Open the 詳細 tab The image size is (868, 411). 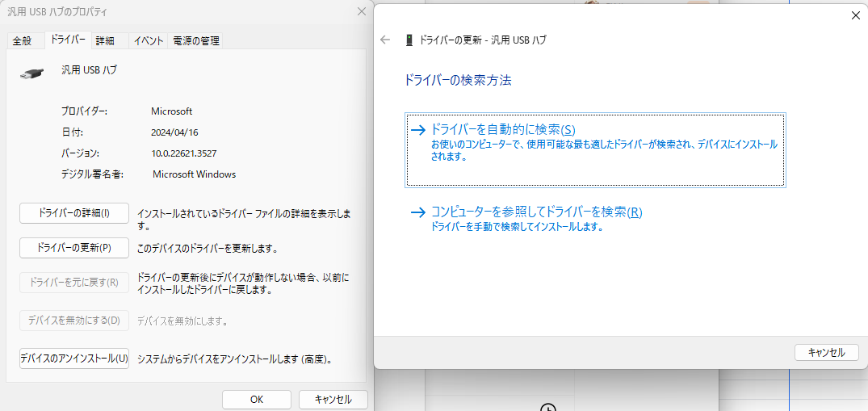105,40
